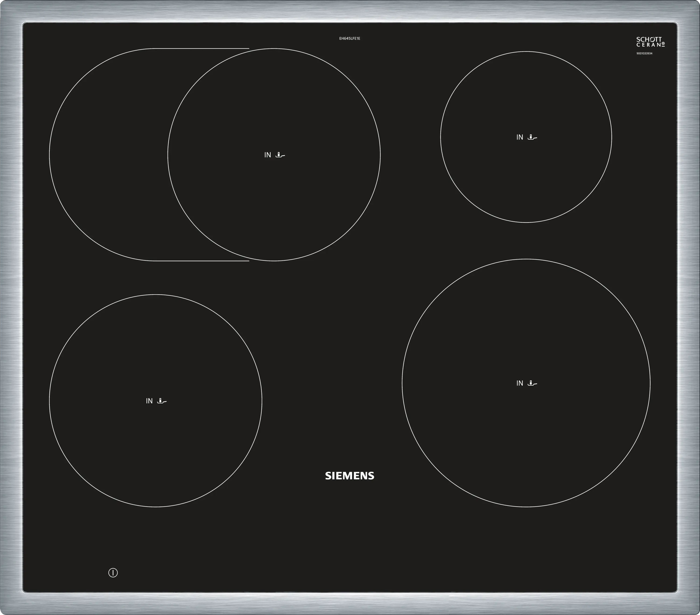Click the pan icon in large bottom-right zone

click(532, 383)
